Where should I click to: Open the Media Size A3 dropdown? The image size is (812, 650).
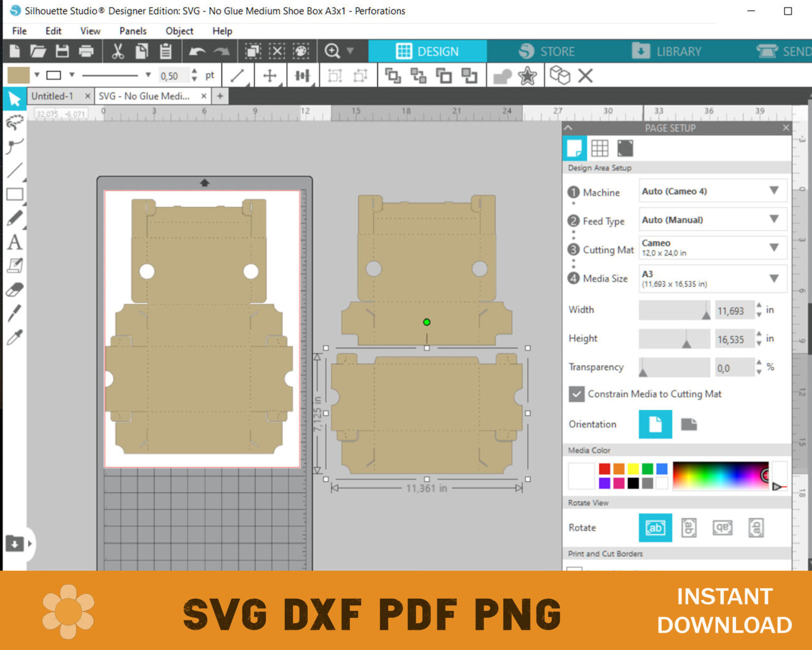(713, 278)
